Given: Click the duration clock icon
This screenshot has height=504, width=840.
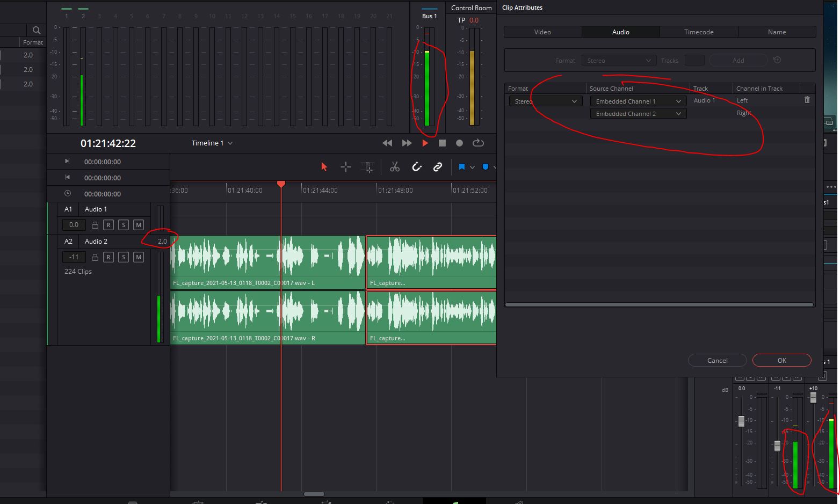Looking at the screenshot, I should pos(67,193).
